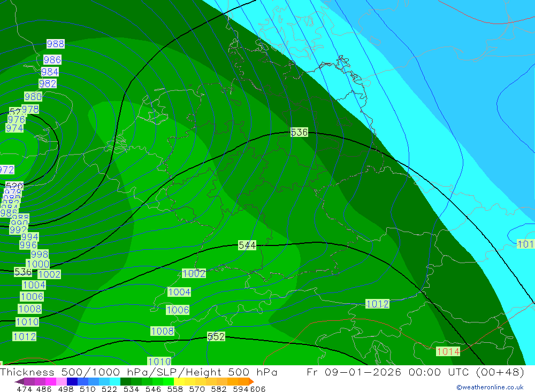Click the forecast date 'Fr 09-01-2026 00:00 UTC'
The image size is (535, 392).
pos(389,372)
